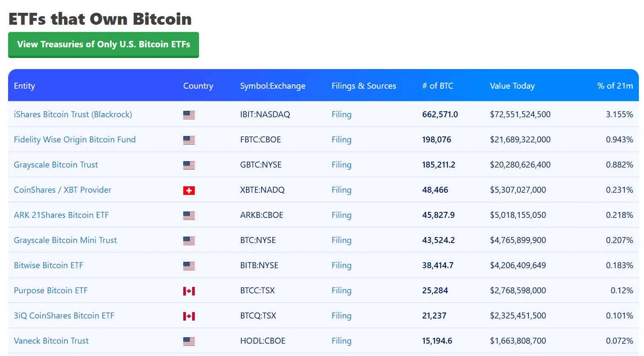Open Filing link for BTCQ:TSX
The width and height of the screenshot is (644, 356).
[341, 315]
